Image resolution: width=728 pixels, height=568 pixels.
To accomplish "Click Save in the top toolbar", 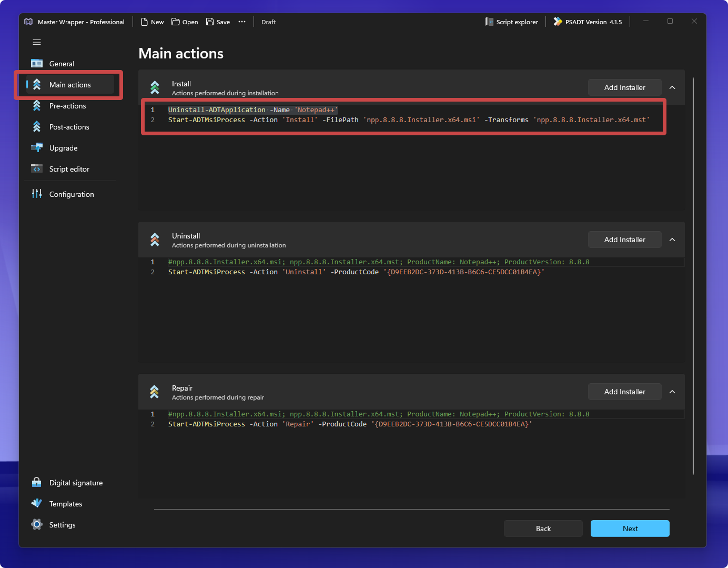I will tap(218, 22).
